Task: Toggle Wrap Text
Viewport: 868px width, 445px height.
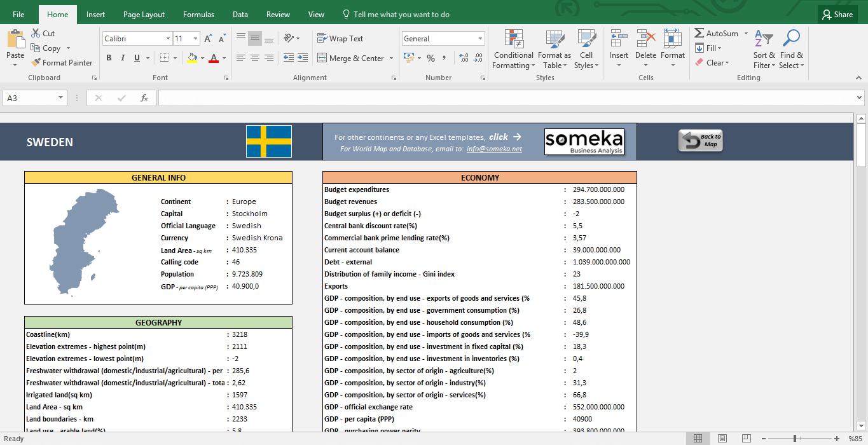Action: click(x=340, y=39)
